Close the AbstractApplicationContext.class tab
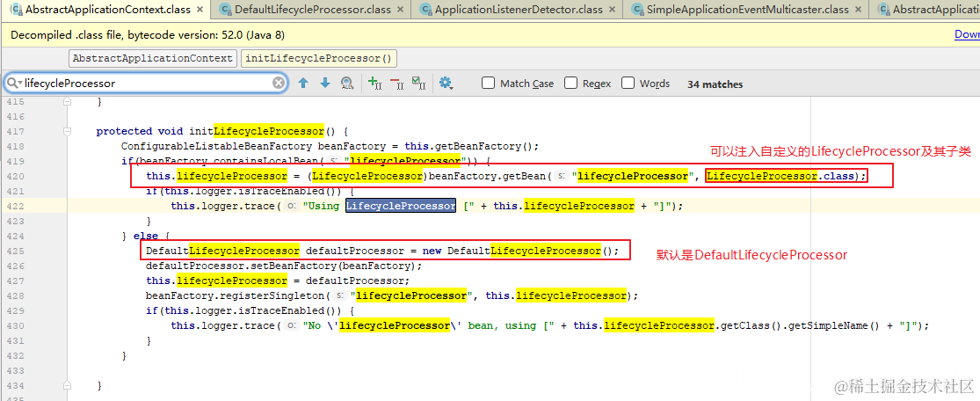Viewport: 980px width, 401px height. point(200,10)
